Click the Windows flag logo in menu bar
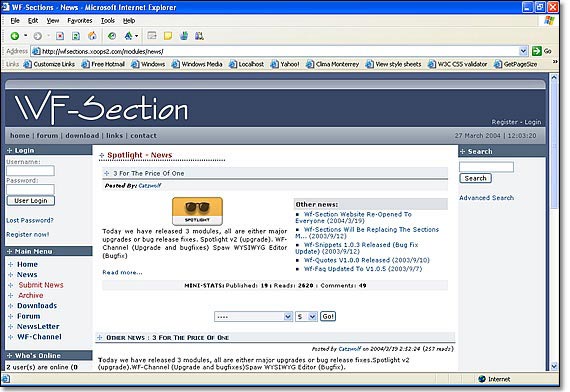The width and height of the screenshot is (570, 392). [549, 20]
